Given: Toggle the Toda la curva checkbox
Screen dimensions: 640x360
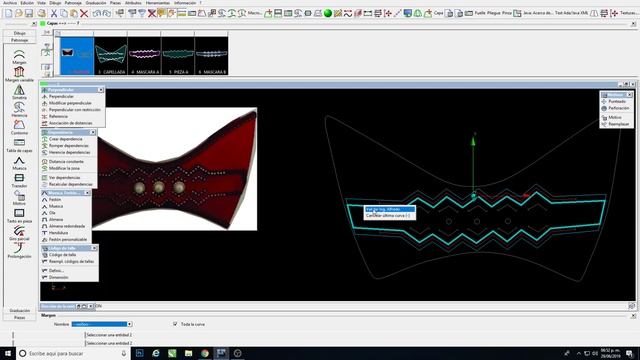Looking at the screenshot, I should [x=175, y=324].
